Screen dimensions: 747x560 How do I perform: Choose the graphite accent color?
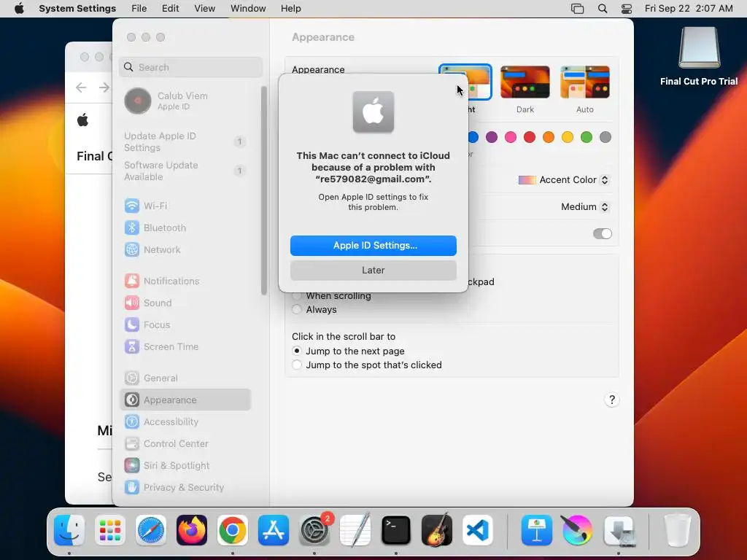605,137
